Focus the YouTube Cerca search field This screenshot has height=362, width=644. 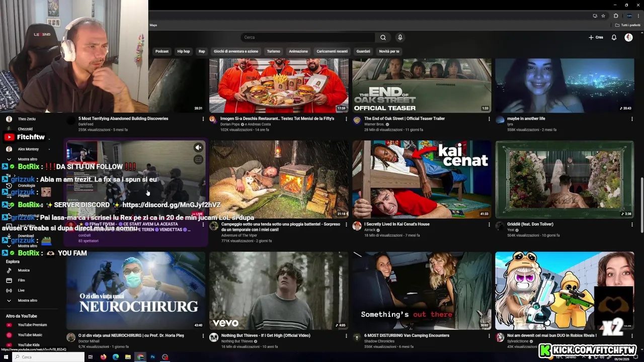308,37
